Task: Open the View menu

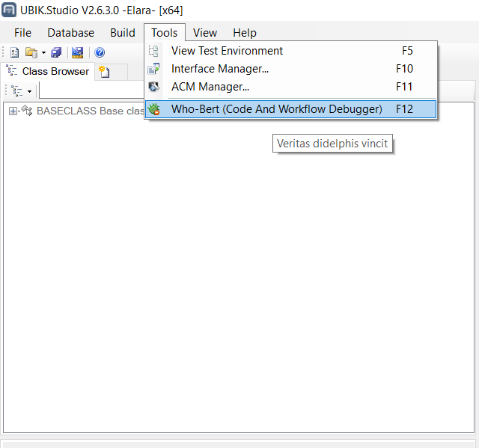Action: [x=205, y=33]
